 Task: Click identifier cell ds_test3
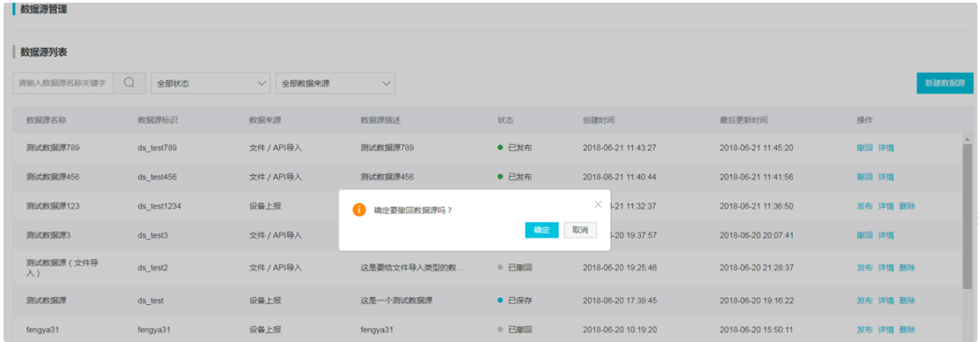(x=153, y=235)
